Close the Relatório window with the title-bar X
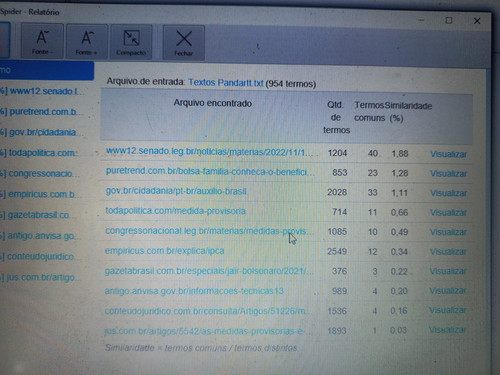The height and width of the screenshot is (375, 500). [x=477, y=21]
